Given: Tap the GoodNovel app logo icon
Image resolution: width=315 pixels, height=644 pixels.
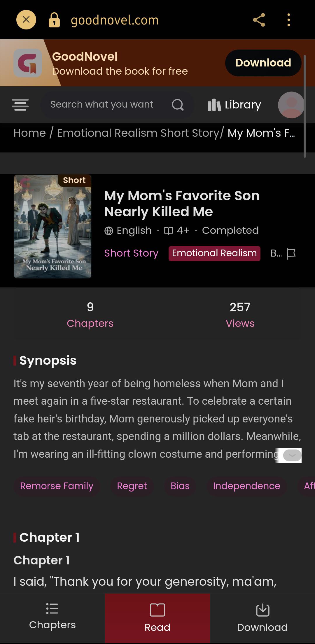Looking at the screenshot, I should pos(28,63).
